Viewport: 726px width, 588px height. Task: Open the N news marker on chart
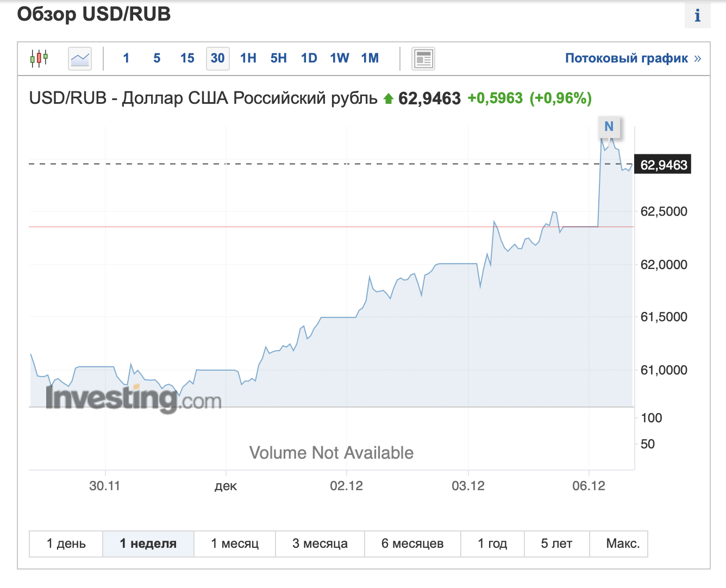tap(609, 127)
